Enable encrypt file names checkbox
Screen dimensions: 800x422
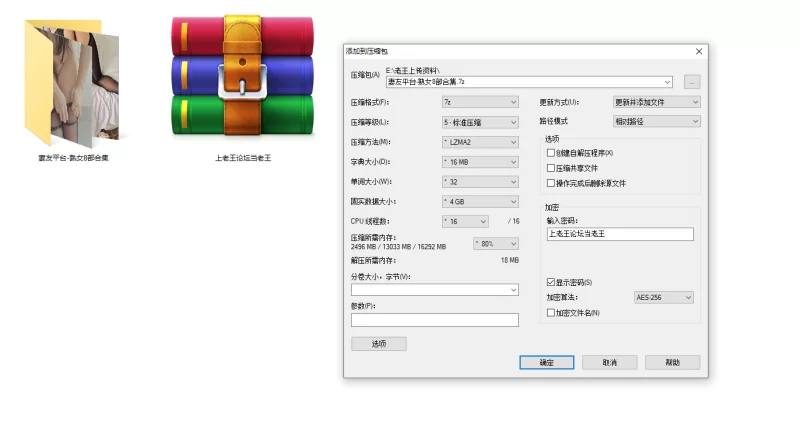551,313
